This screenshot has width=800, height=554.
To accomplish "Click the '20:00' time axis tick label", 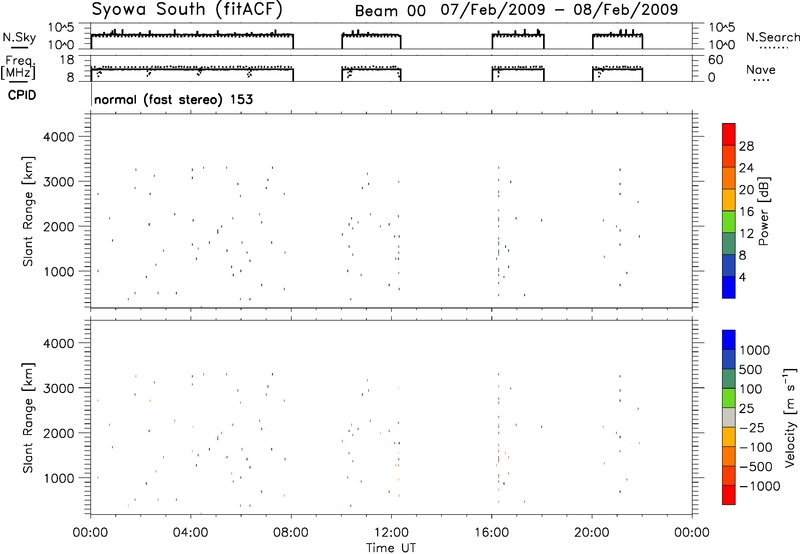I will click(x=592, y=533).
